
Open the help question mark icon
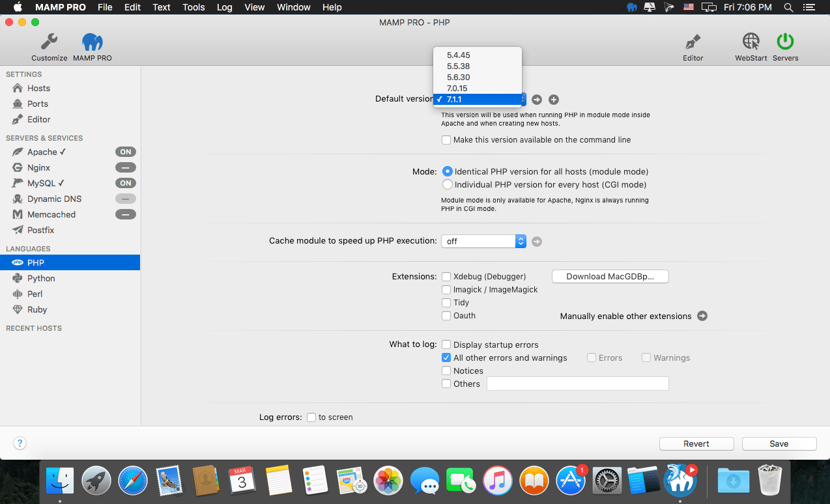20,443
